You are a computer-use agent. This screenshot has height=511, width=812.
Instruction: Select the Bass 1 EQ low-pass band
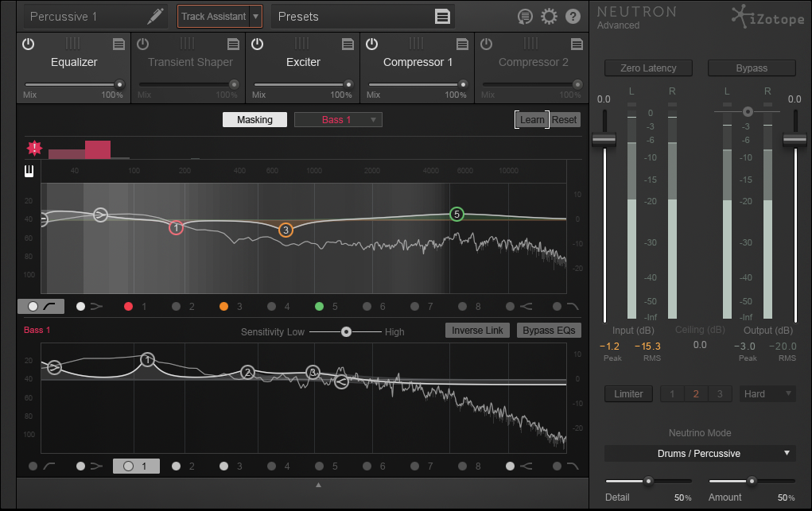click(565, 466)
